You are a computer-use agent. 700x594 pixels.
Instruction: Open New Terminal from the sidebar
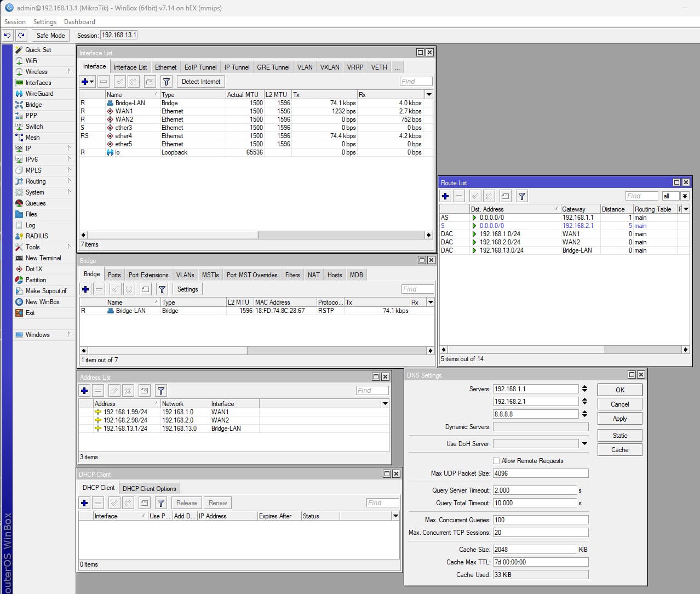pos(43,258)
